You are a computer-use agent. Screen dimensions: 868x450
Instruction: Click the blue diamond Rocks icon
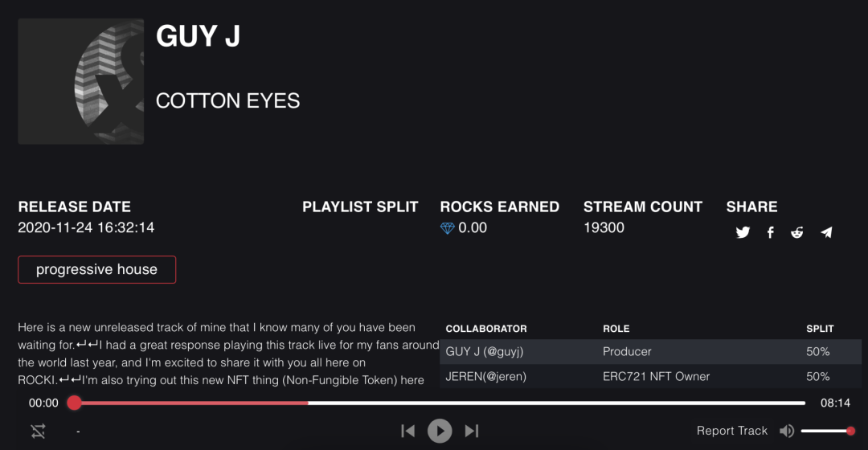click(448, 228)
